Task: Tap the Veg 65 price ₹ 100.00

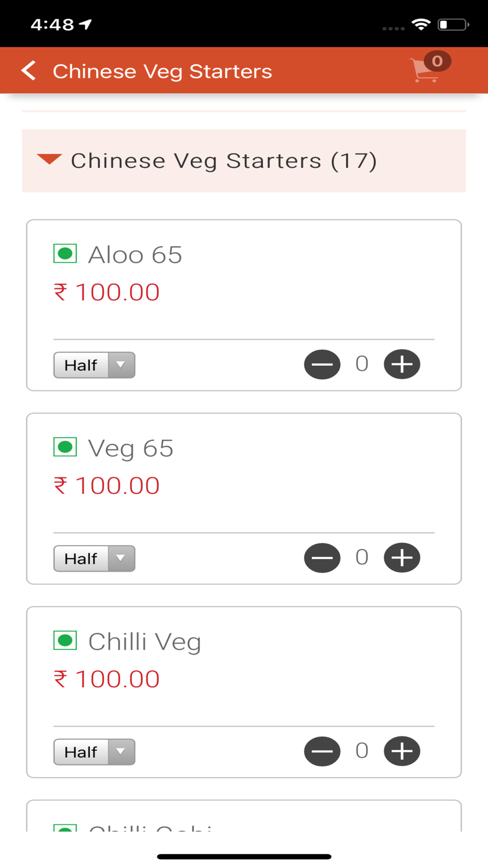Action: tap(107, 486)
